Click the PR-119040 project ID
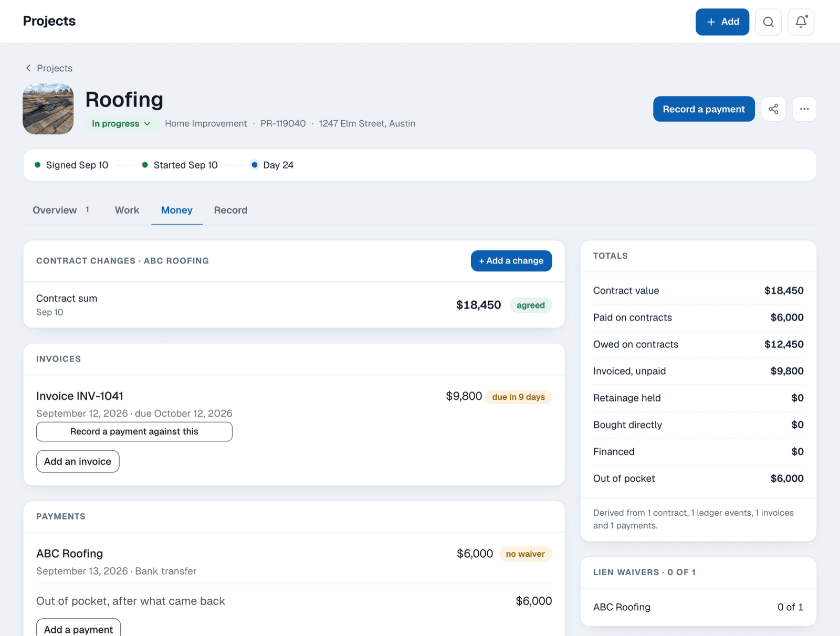 coord(283,124)
